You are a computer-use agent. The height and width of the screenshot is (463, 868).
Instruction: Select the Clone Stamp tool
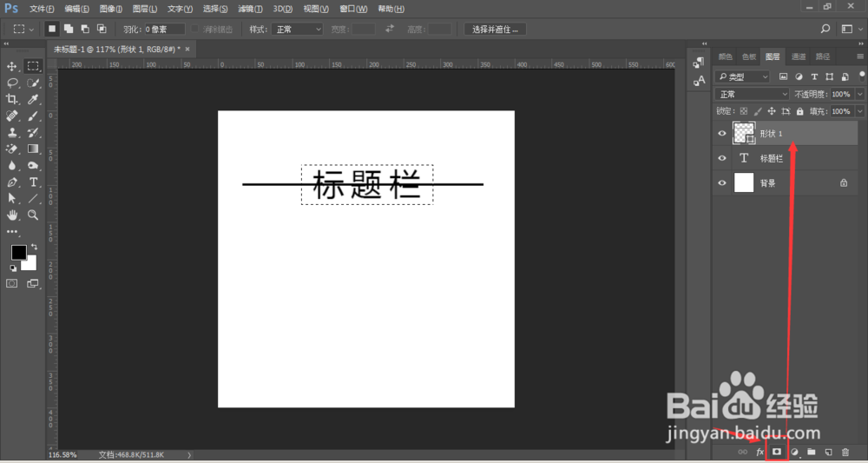(x=11, y=132)
